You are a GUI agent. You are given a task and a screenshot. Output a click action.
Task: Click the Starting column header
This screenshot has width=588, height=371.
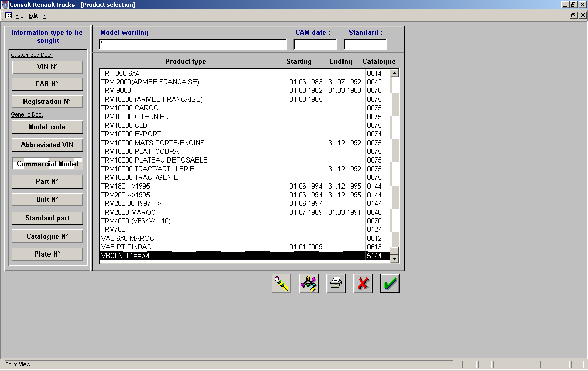coord(299,62)
